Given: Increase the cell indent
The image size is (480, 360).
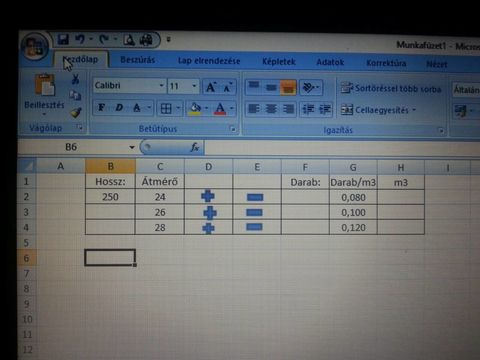Looking at the screenshot, I should click(325, 110).
